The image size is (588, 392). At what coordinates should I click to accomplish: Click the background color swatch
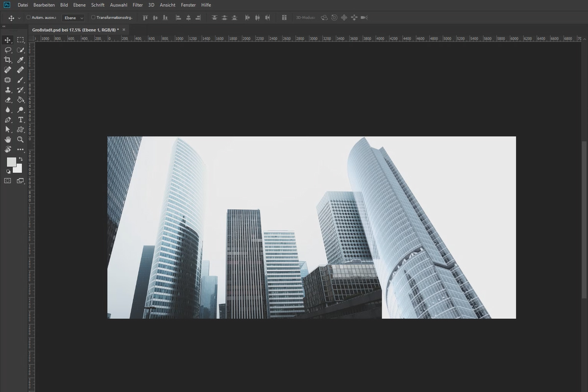(19, 169)
